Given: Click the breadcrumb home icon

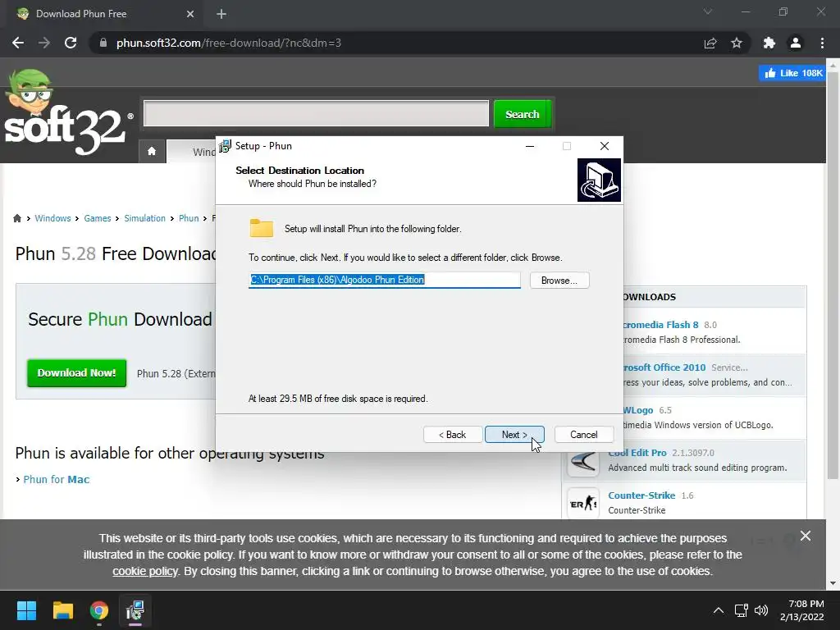Looking at the screenshot, I should (17, 218).
